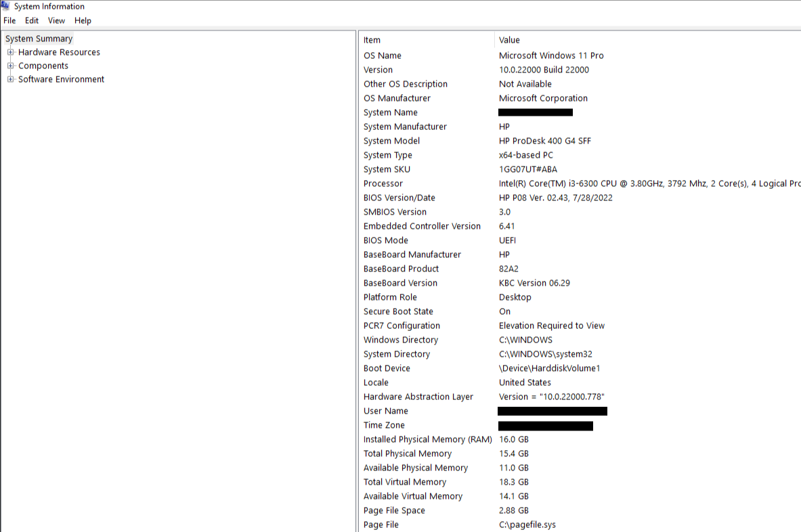
Task: Click the HP P08 Ver. 02.43 value
Action: [556, 198]
